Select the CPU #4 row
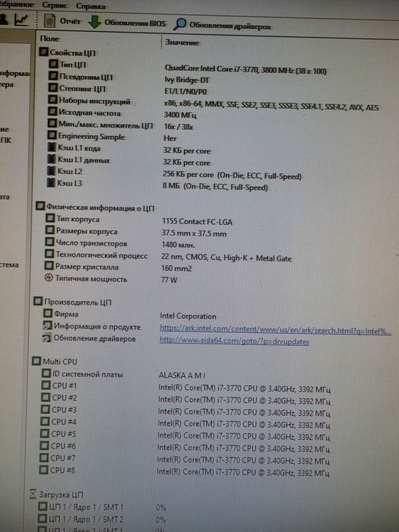 185,423
